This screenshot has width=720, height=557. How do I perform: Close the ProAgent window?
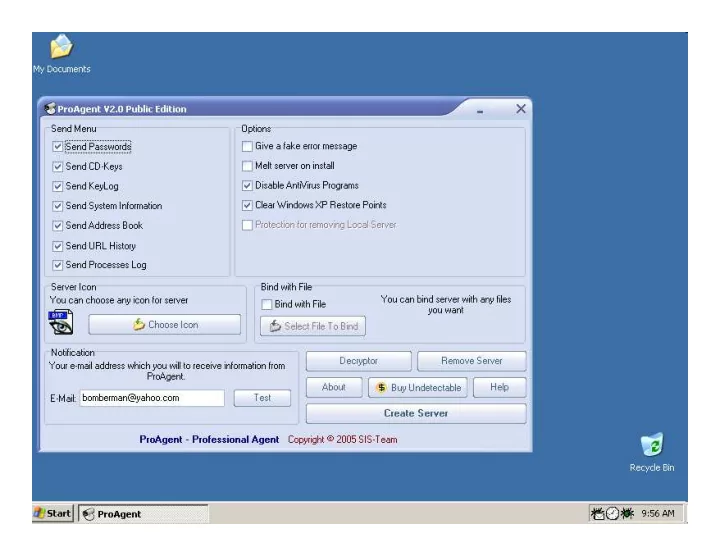[521, 109]
